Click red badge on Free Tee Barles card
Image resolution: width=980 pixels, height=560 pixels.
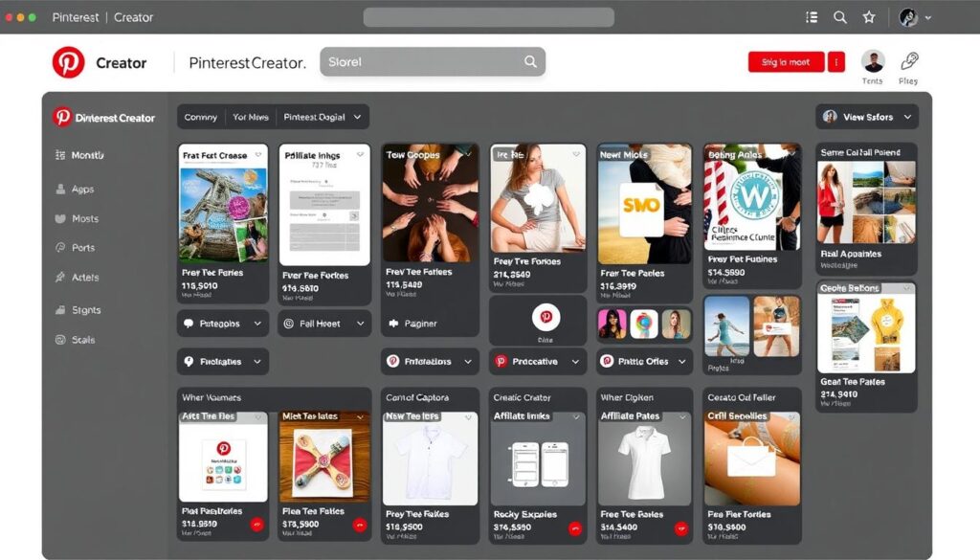click(681, 528)
